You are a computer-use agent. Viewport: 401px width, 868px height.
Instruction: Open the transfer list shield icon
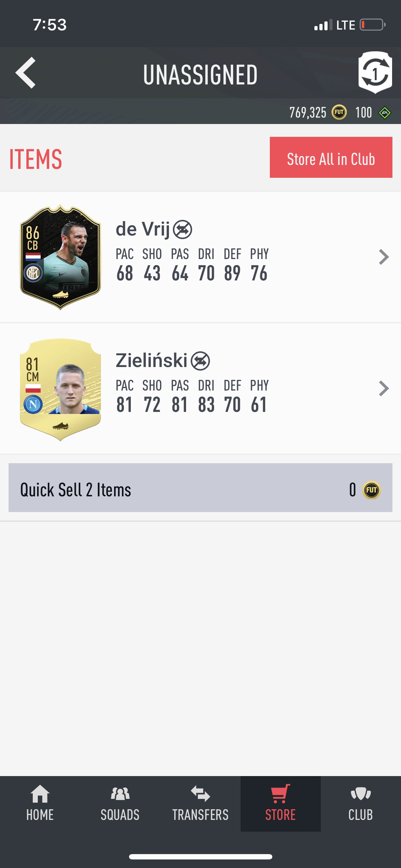pos(375,72)
